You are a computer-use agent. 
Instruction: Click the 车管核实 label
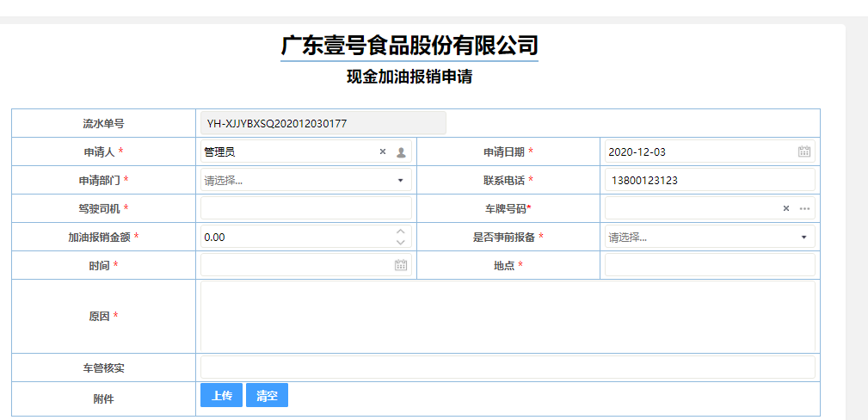point(103,367)
